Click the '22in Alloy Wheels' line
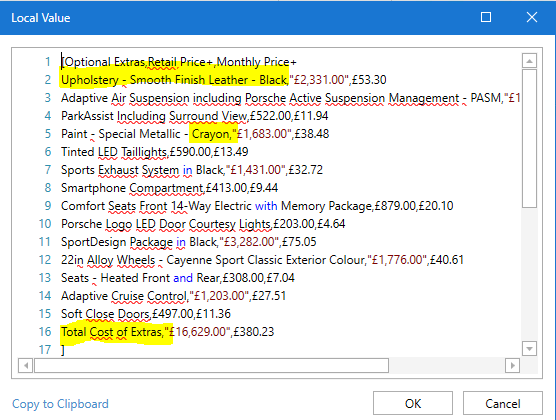 point(262,260)
